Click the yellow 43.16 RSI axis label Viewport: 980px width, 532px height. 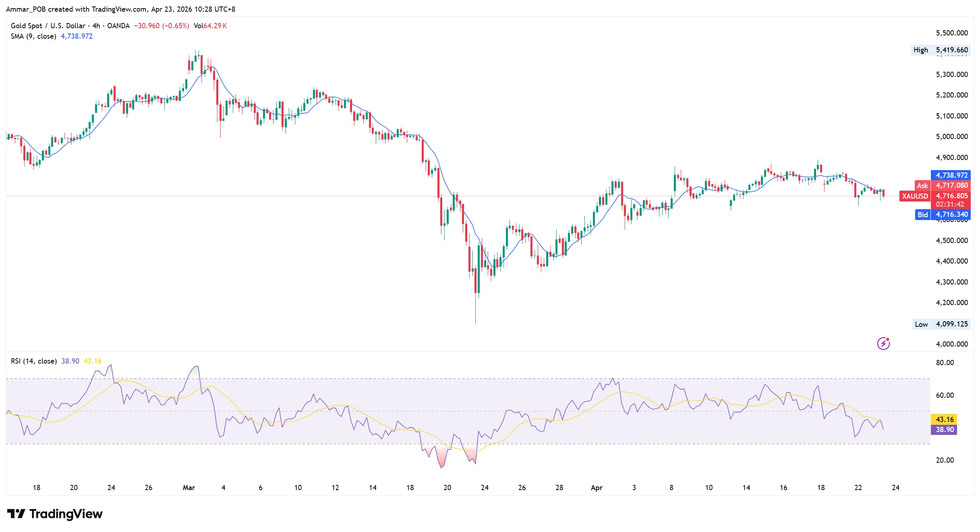click(945, 420)
